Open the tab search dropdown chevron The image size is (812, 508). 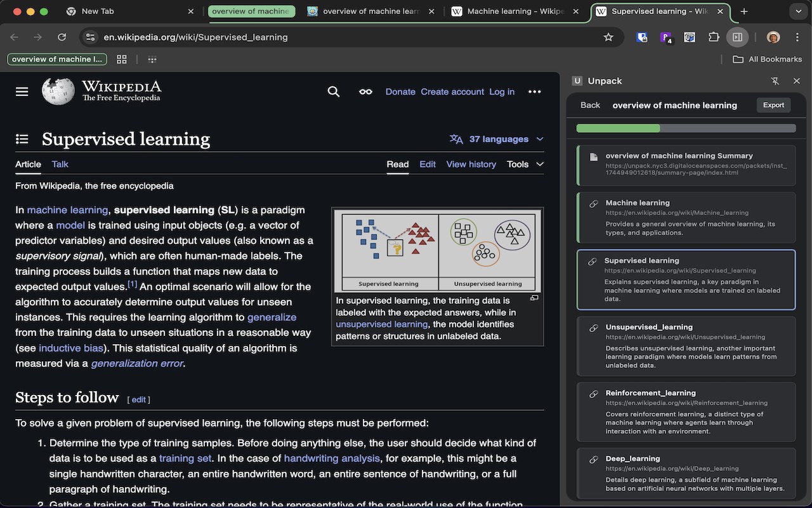tap(798, 11)
